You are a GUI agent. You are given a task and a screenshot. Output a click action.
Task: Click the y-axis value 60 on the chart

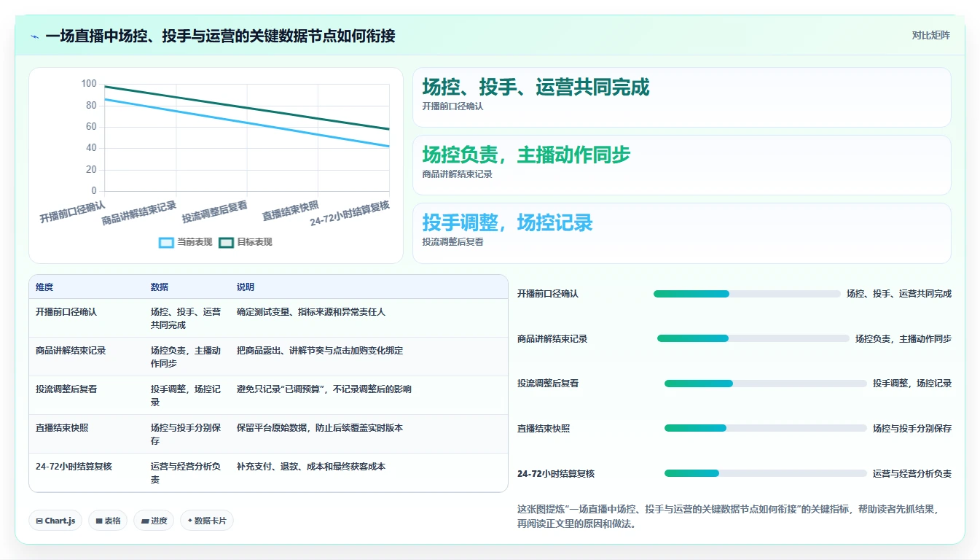click(x=91, y=127)
